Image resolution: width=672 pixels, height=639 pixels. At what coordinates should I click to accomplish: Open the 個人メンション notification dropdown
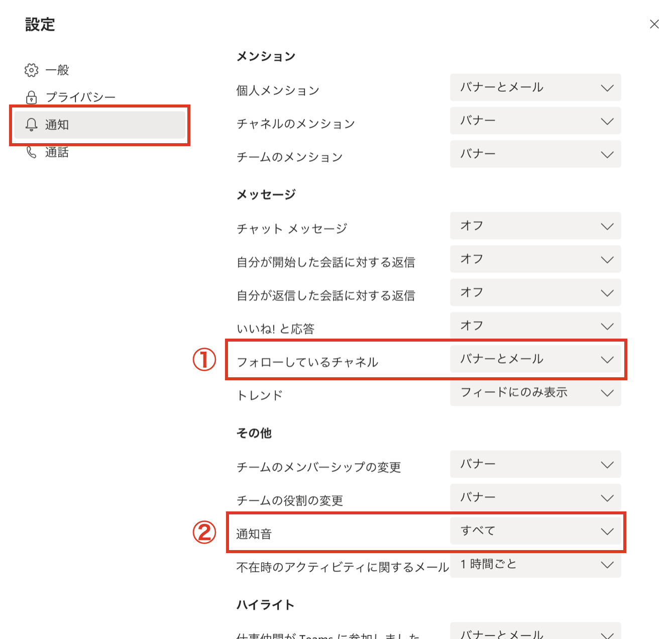tap(535, 87)
